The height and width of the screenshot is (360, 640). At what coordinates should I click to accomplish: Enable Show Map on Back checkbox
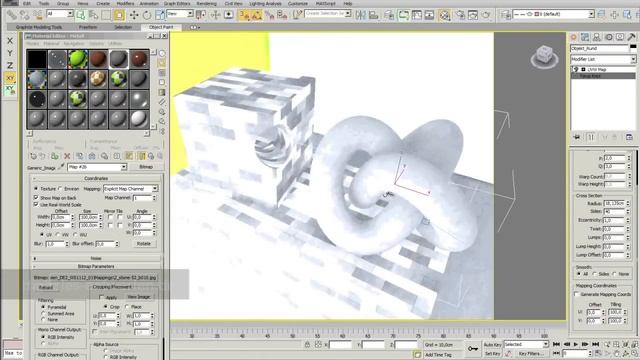coord(36,198)
